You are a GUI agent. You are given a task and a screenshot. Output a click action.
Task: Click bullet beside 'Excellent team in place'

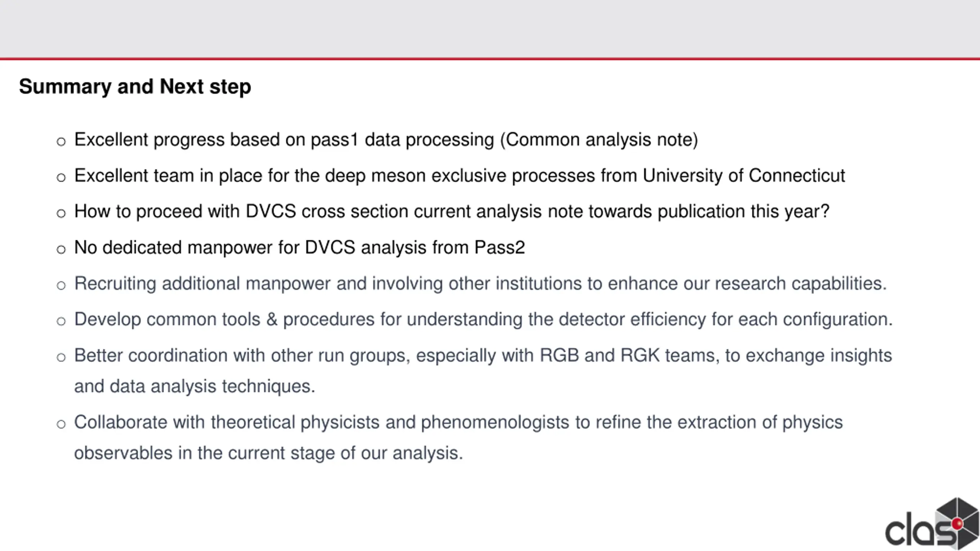[61, 178]
